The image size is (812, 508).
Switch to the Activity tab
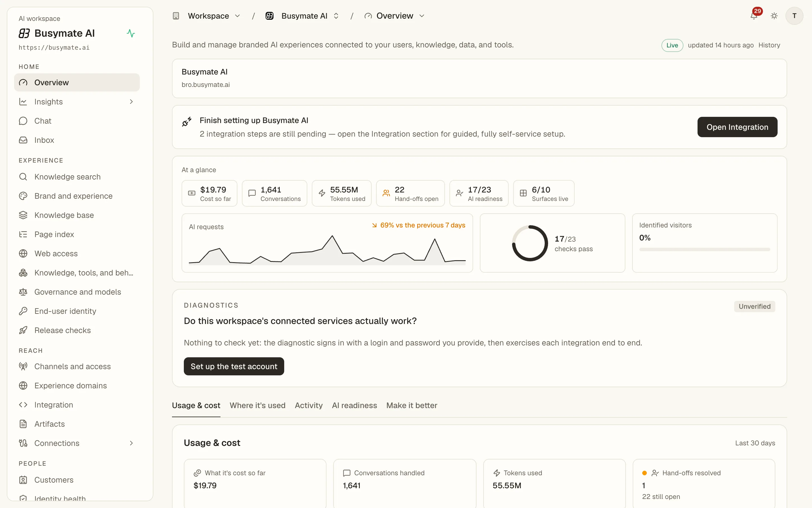pos(308,405)
